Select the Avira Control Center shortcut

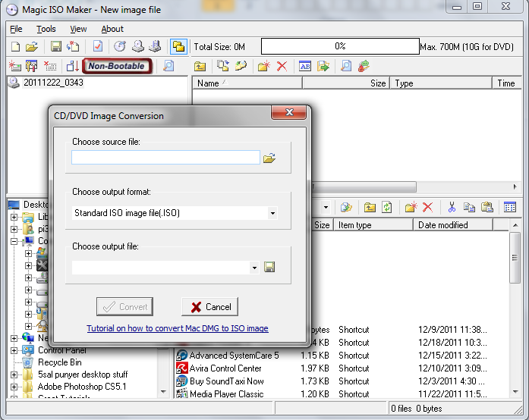(x=225, y=368)
